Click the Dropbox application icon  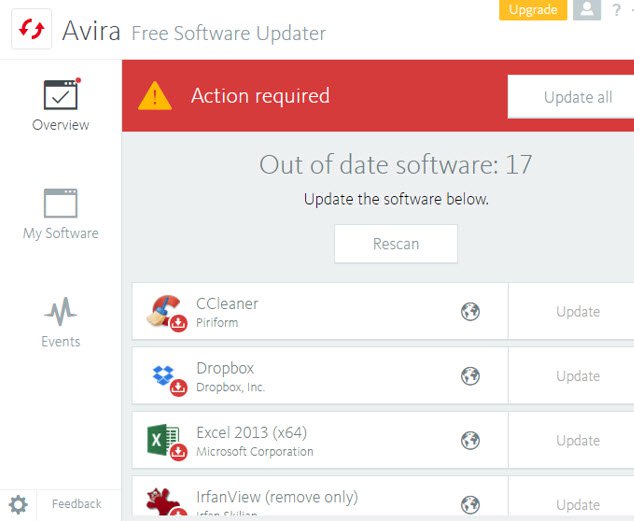[165, 377]
